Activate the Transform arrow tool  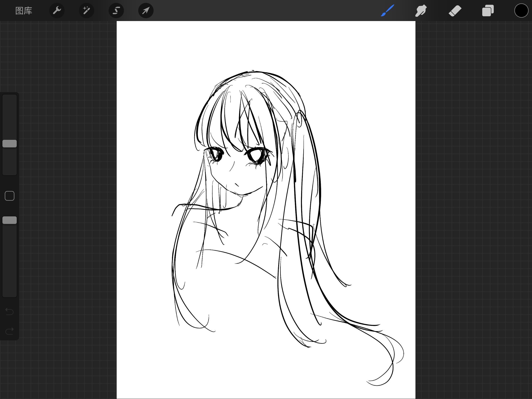pos(146,11)
